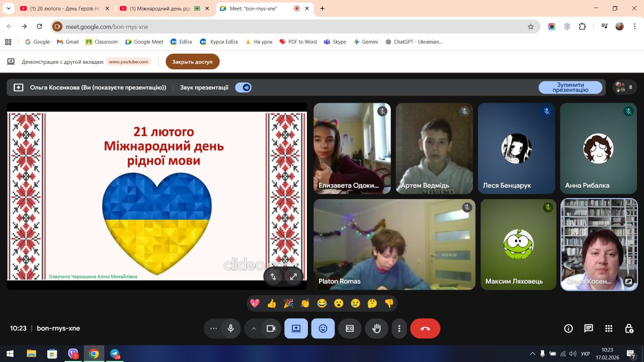Switch to the 20 лютого YouTube tab
The image size is (644, 362).
[60, 9]
